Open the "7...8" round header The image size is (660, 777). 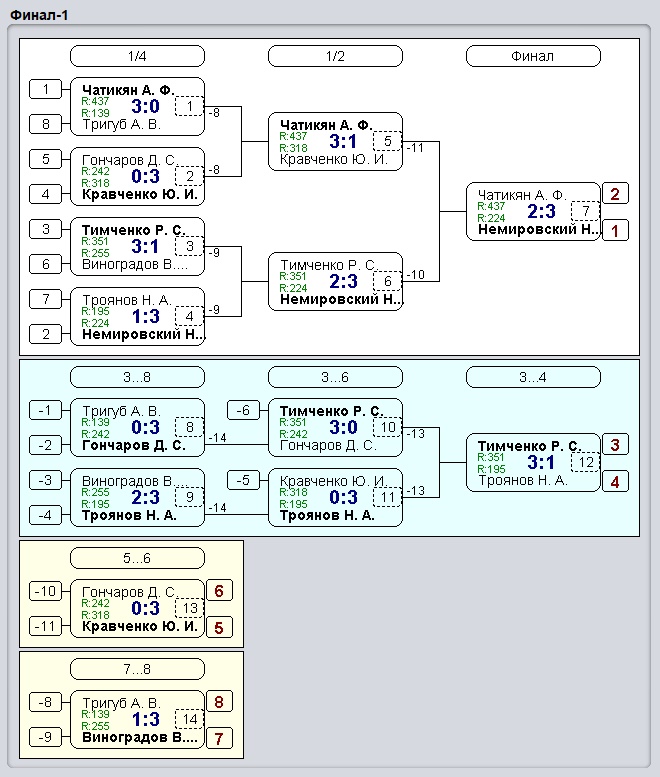pos(137,669)
